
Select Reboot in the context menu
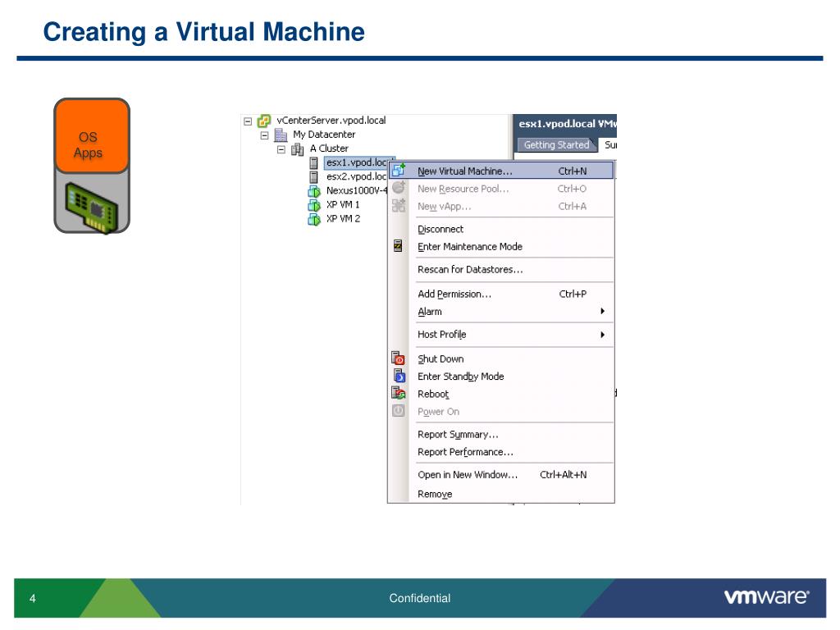[x=501, y=395]
